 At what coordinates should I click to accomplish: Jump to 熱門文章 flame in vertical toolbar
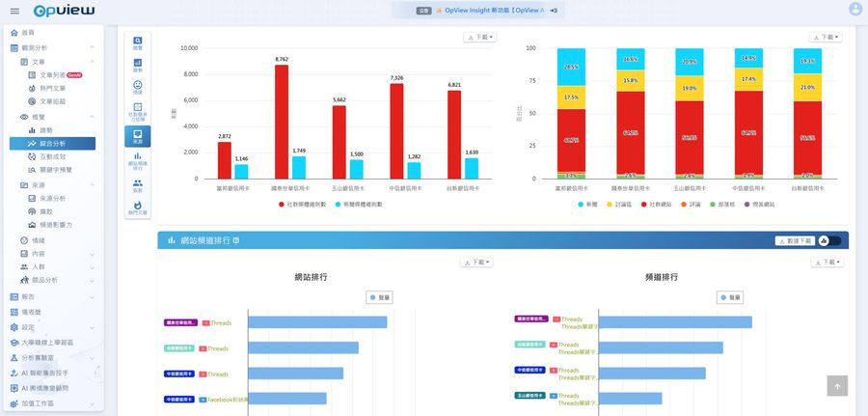(137, 208)
